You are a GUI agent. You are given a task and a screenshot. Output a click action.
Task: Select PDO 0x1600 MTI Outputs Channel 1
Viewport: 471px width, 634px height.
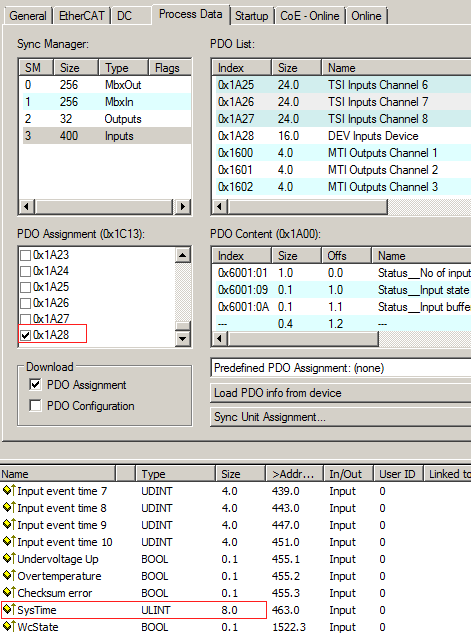342,153
